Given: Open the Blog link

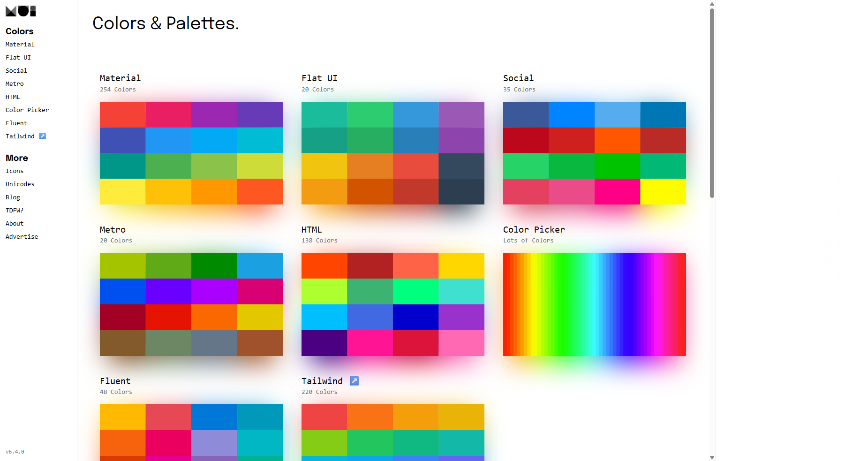Looking at the screenshot, I should (x=13, y=197).
